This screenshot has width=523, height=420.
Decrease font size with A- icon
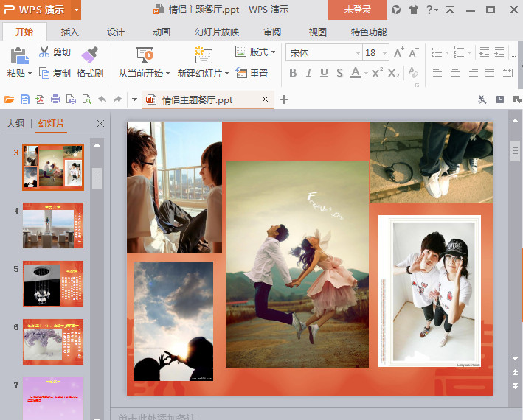point(414,52)
